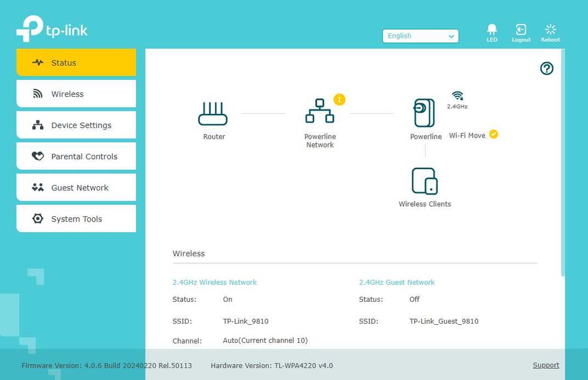
Task: Click the Wireless Clients label
Action: pos(425,204)
